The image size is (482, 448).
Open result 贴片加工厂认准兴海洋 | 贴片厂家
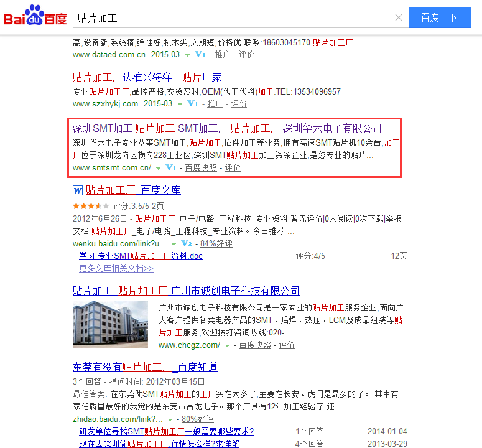tap(147, 77)
